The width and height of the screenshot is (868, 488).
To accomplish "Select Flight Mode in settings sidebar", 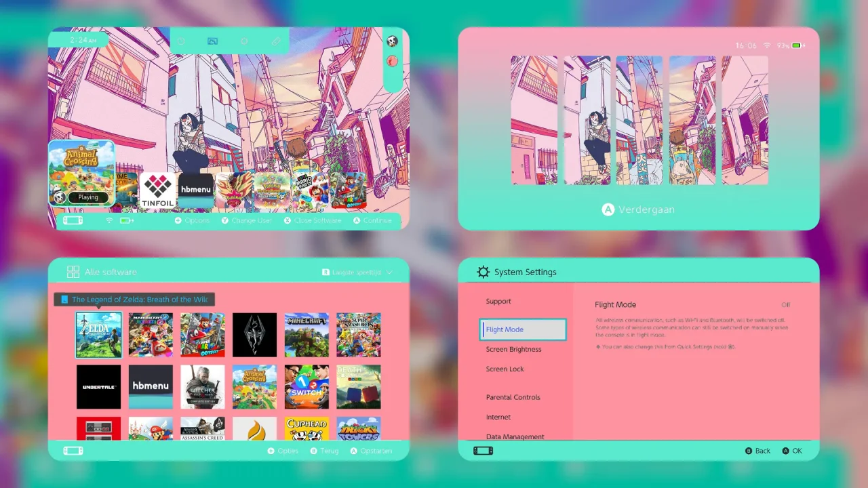I will [x=522, y=329].
